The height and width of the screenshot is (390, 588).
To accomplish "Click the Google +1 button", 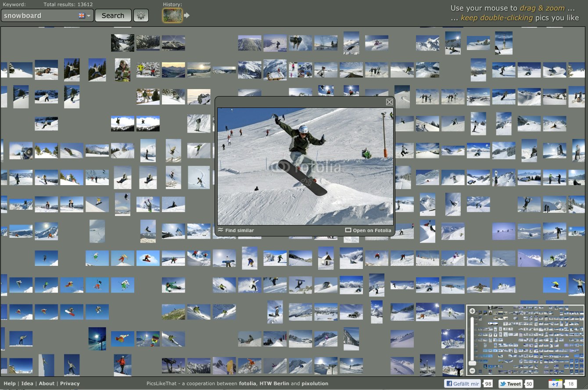I will 555,384.
